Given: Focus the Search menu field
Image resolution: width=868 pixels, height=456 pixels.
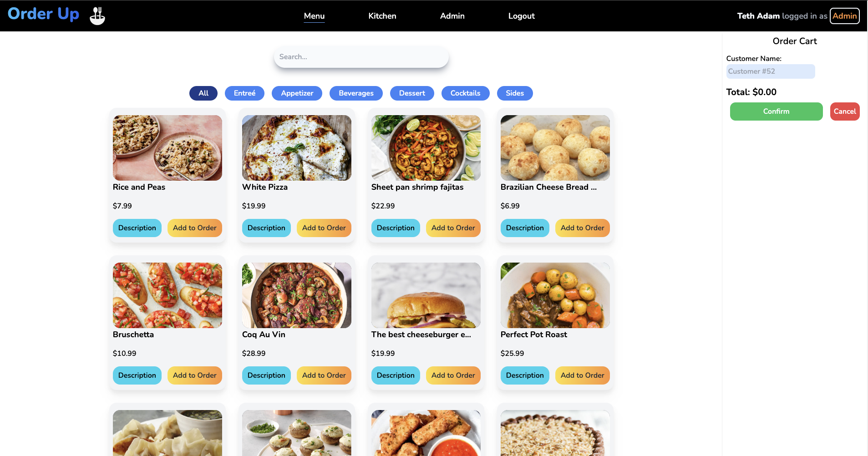Looking at the screenshot, I should [361, 57].
